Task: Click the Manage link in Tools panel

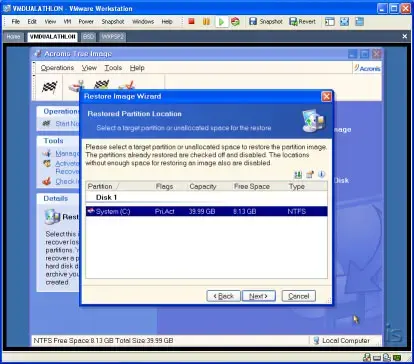Action: (x=67, y=153)
